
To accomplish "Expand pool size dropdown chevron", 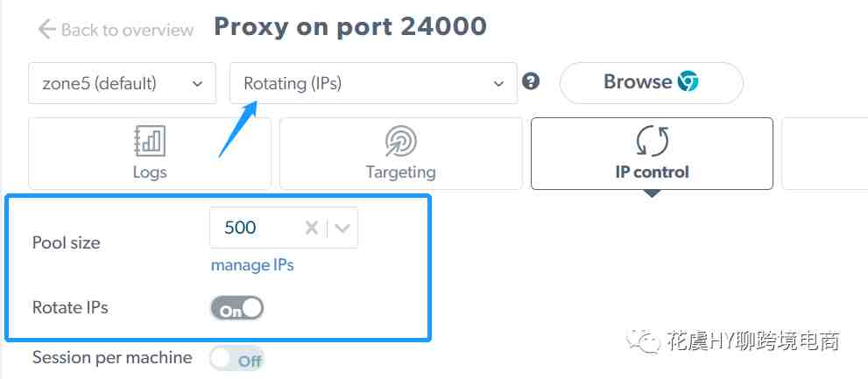I will pyautogui.click(x=342, y=228).
